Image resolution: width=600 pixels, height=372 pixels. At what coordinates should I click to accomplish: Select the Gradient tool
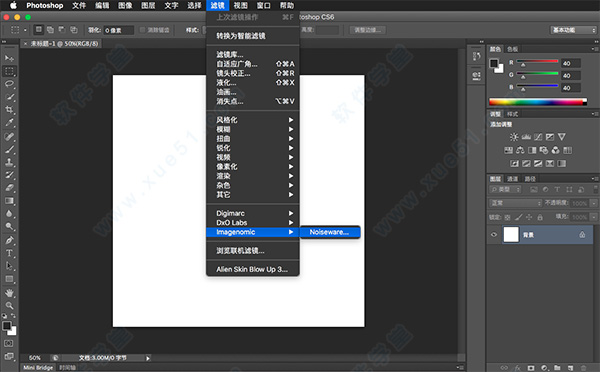9,201
